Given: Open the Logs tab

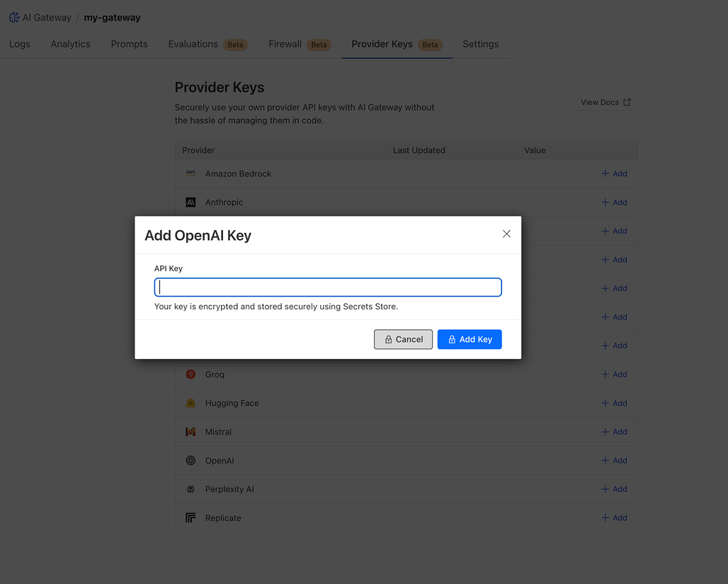Looking at the screenshot, I should [x=20, y=44].
